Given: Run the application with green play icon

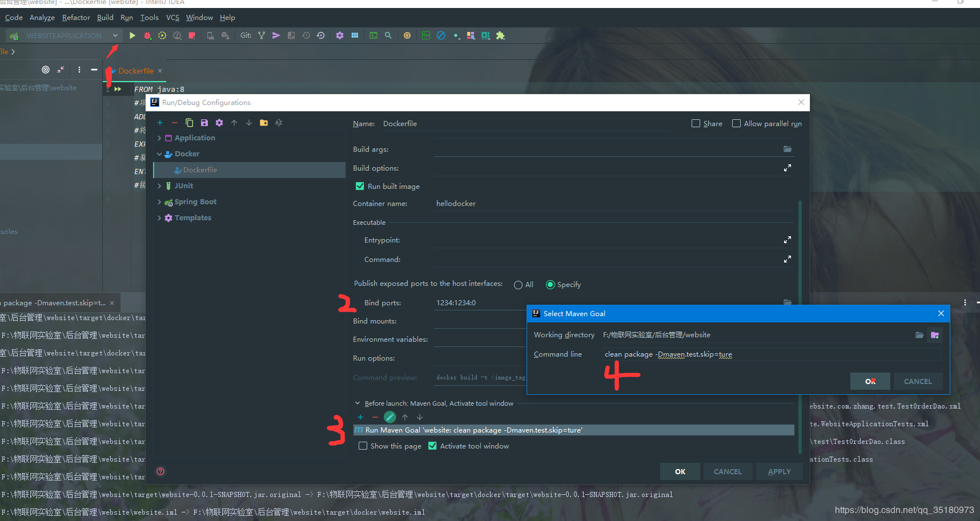Looking at the screenshot, I should pyautogui.click(x=132, y=35).
